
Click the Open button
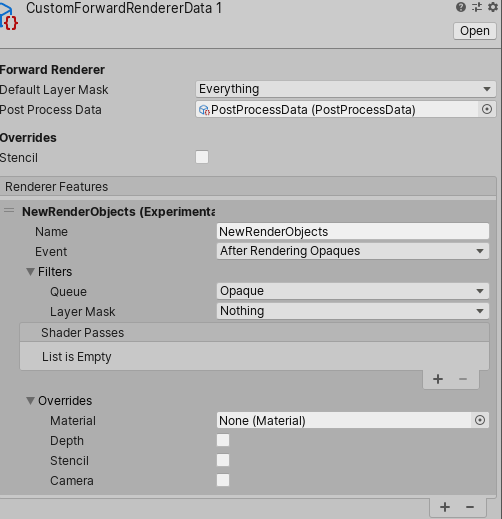pyautogui.click(x=475, y=31)
